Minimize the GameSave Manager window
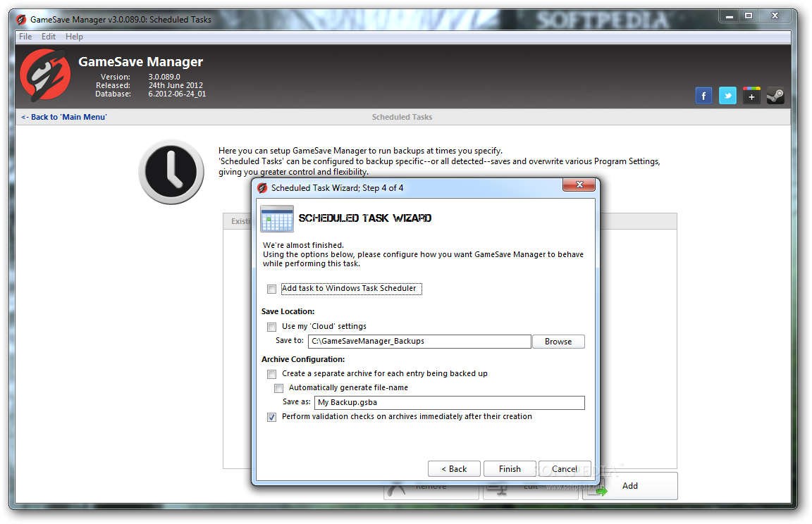This screenshot has height=524, width=812. [x=729, y=16]
